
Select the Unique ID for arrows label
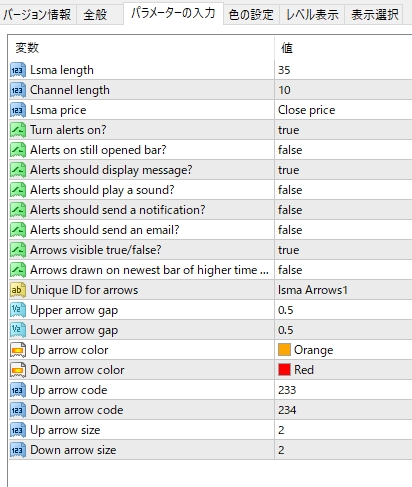84,290
